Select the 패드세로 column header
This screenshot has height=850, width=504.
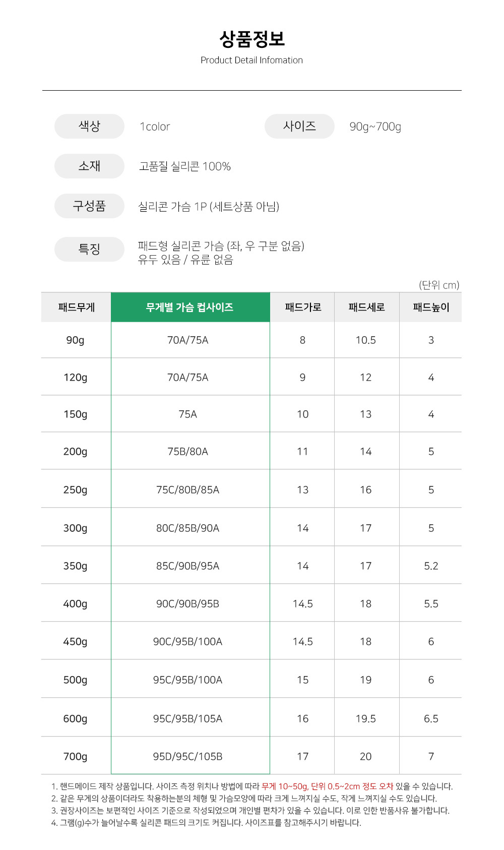pyautogui.click(x=366, y=307)
